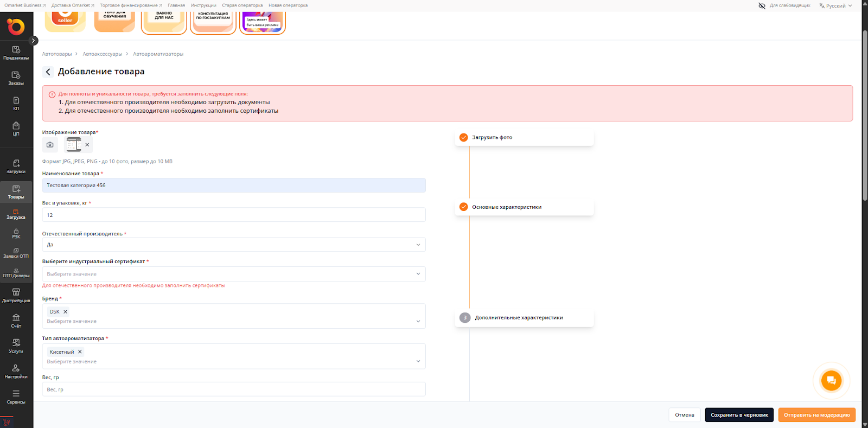Jump to Дополнительные характеристики step
This screenshot has height=428, width=868.
524,318
